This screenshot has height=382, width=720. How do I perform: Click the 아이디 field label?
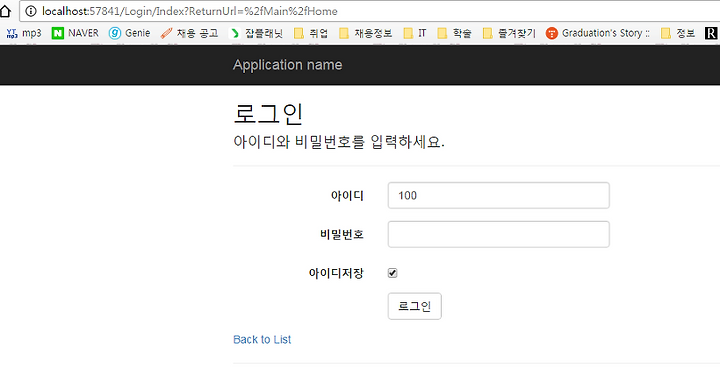pyautogui.click(x=347, y=196)
